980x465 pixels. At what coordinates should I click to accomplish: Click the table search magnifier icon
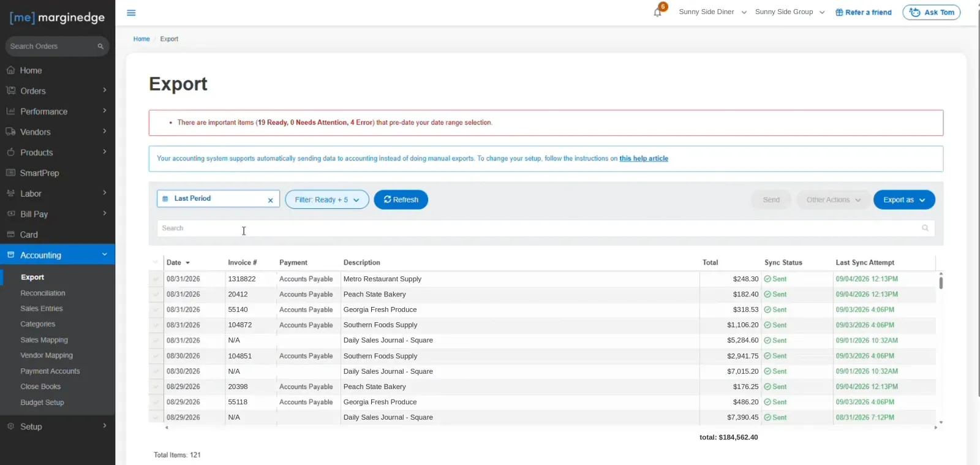925,228
